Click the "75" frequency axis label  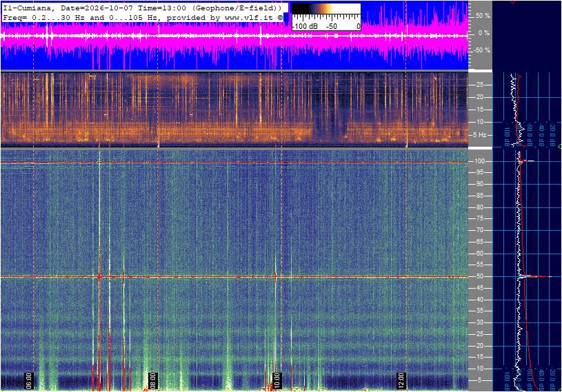point(479,218)
